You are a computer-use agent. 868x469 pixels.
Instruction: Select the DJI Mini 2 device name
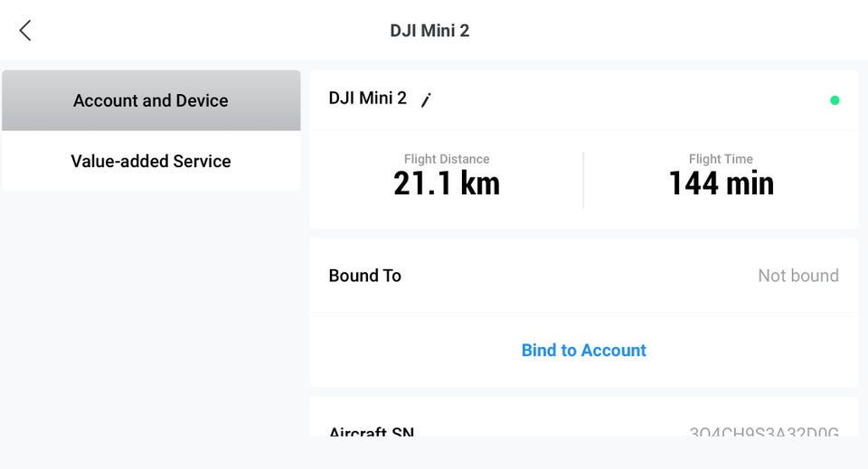(368, 98)
